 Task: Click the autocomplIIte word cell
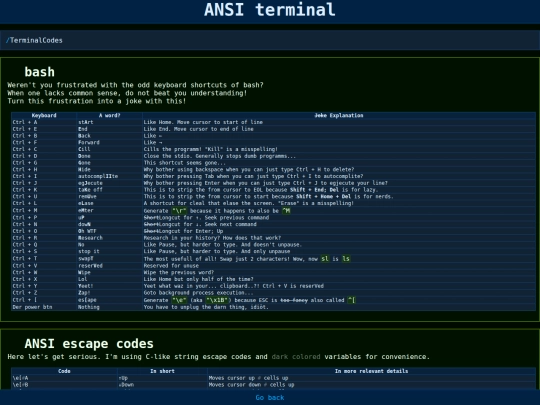point(110,176)
